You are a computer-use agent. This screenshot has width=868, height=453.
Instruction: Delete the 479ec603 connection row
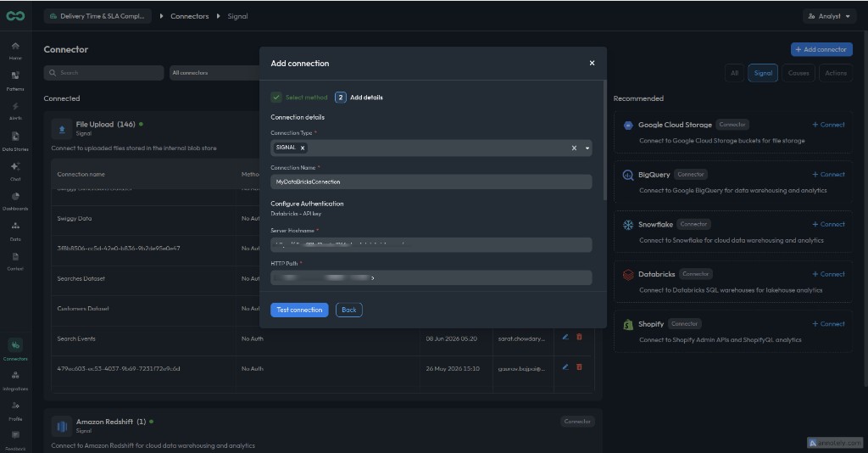579,366
